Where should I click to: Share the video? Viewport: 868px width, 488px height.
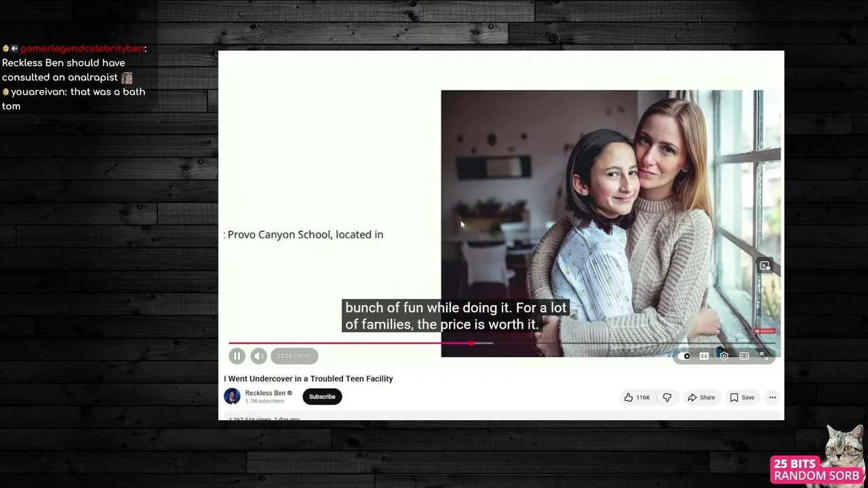pos(701,397)
